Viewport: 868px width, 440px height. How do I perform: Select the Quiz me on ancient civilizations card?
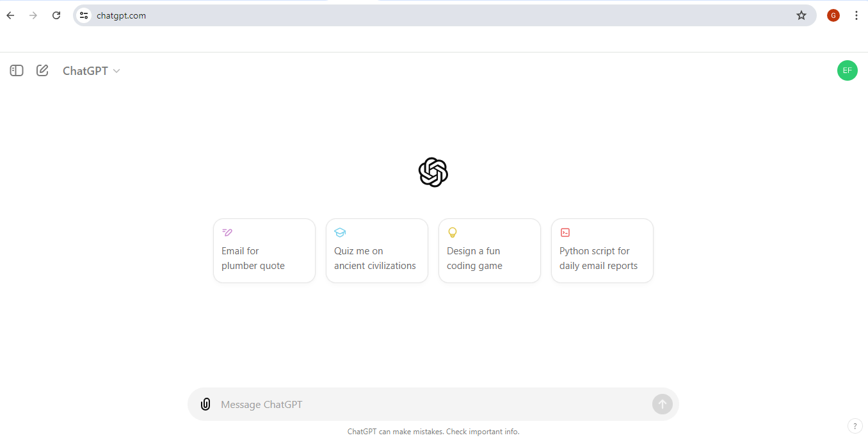[x=377, y=250]
